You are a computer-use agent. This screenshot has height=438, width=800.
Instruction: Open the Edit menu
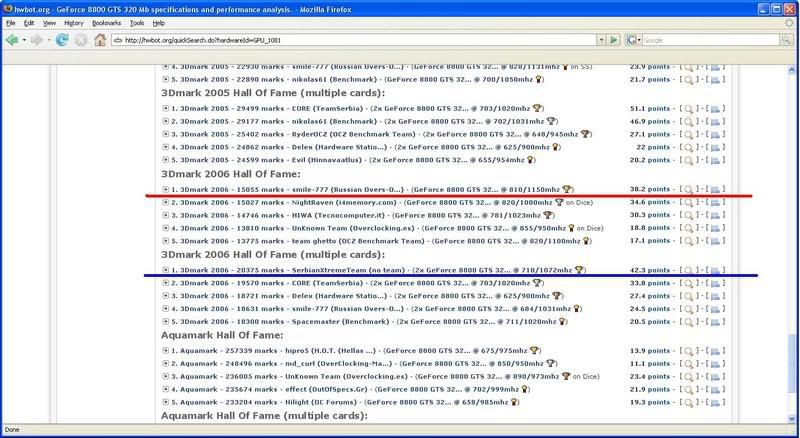tap(29, 23)
